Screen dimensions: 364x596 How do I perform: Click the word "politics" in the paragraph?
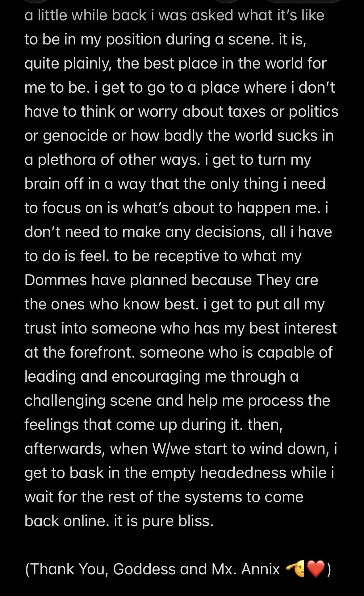click(x=313, y=111)
